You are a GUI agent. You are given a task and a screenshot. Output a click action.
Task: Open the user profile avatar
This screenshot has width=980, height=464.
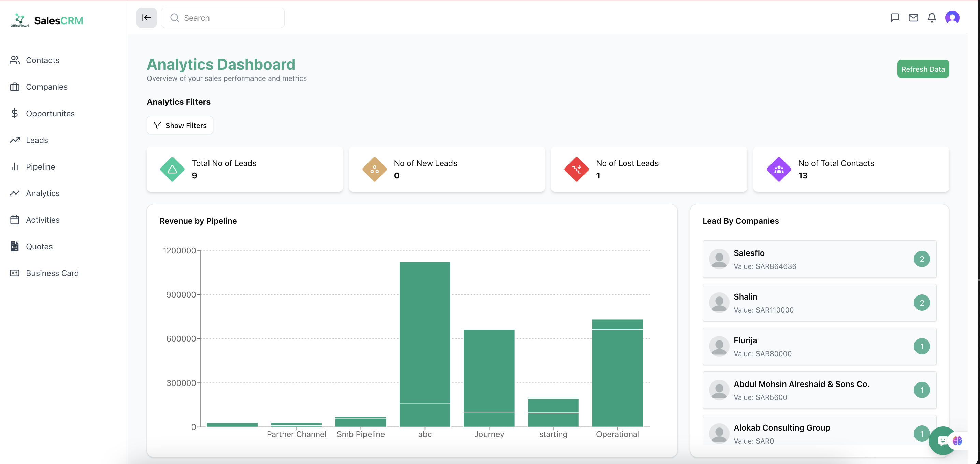[952, 18]
